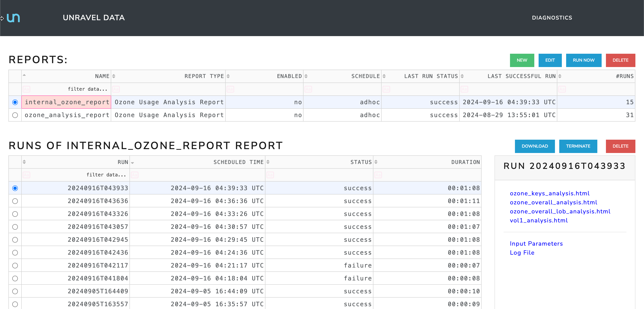Go to Unravel Data home title
The height and width of the screenshot is (309, 644).
tap(94, 18)
